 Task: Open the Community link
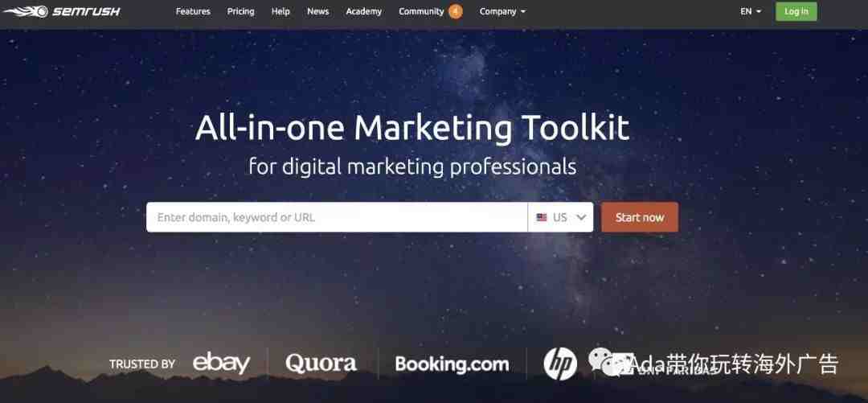tap(421, 11)
